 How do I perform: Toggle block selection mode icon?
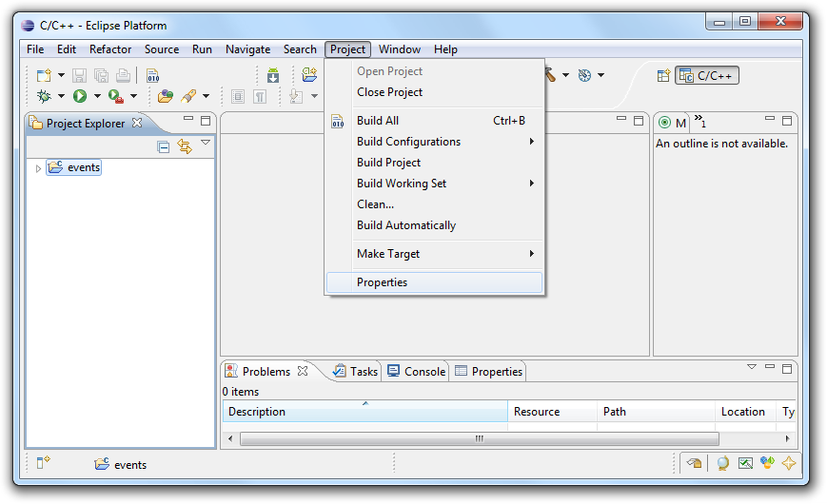[x=238, y=96]
